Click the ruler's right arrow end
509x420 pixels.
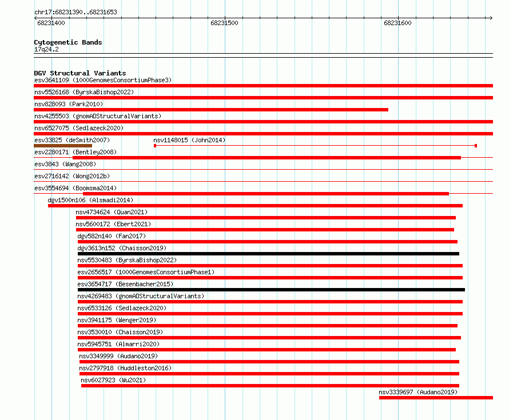(x=491, y=18)
